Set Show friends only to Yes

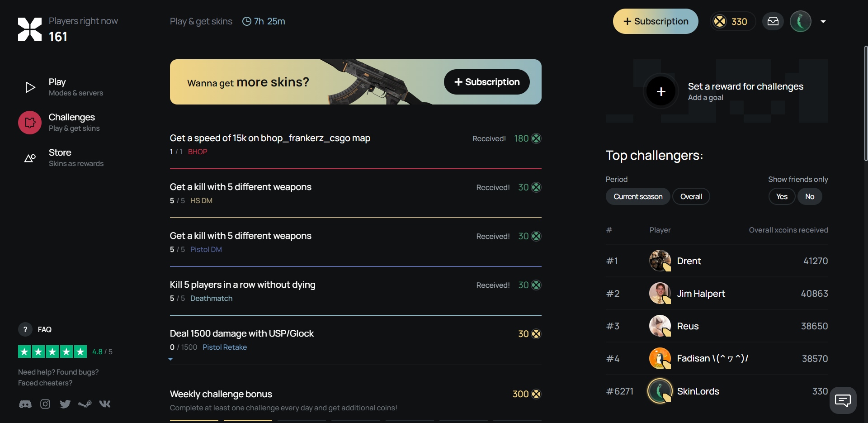(782, 196)
